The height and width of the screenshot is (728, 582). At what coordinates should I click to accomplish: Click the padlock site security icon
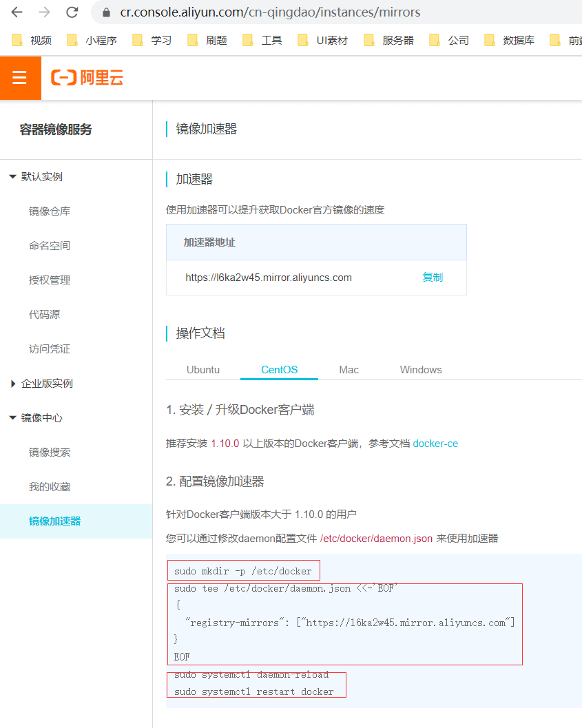[106, 12]
